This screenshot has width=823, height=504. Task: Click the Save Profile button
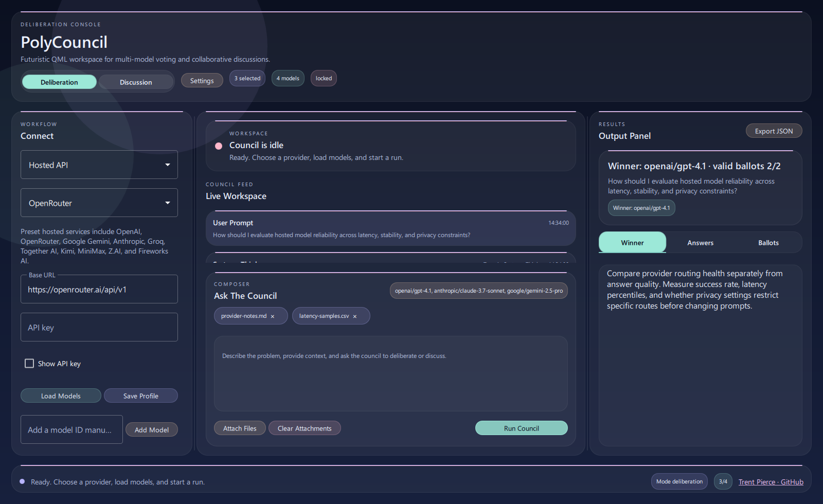(141, 395)
